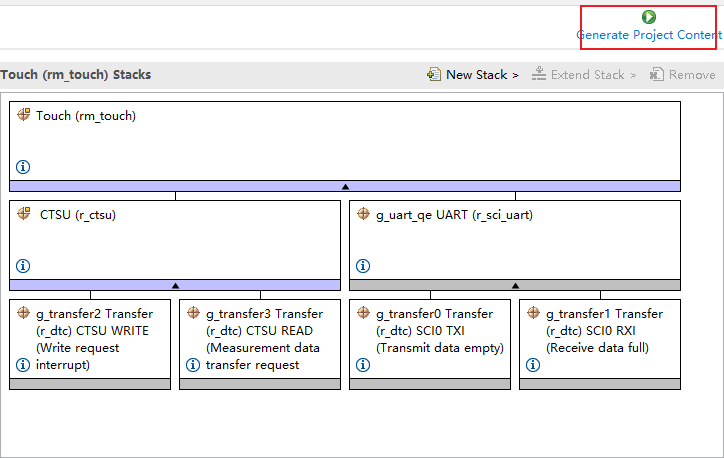
Task: Open info icon in Touch (rm_touch) block
Action: (x=23, y=167)
